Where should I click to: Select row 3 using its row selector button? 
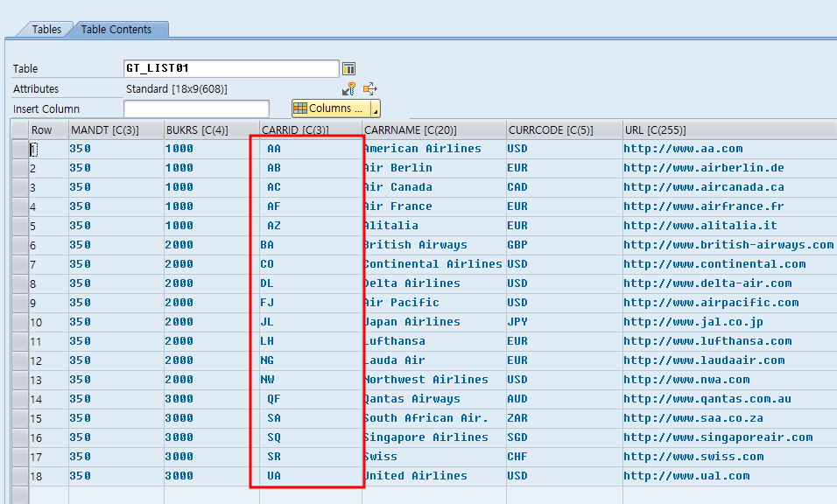20,187
